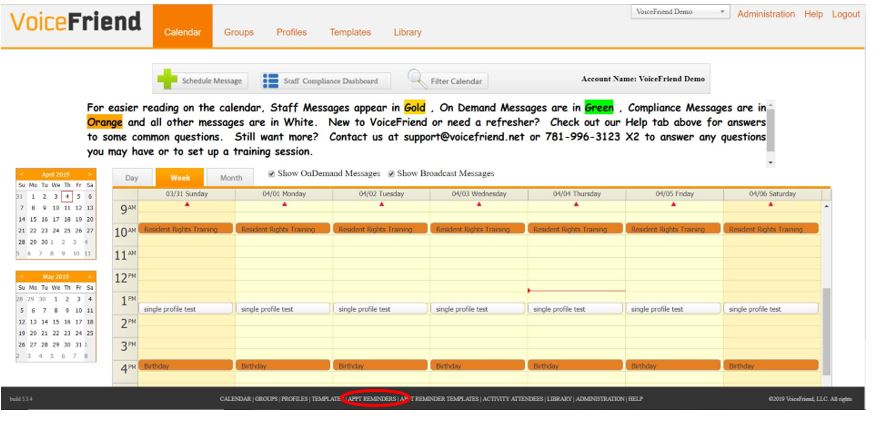Click the week calendar vertical scrollbar thumb

coord(826,331)
